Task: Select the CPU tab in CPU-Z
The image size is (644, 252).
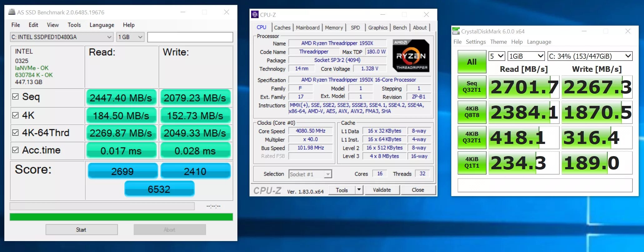Action: coord(261,27)
